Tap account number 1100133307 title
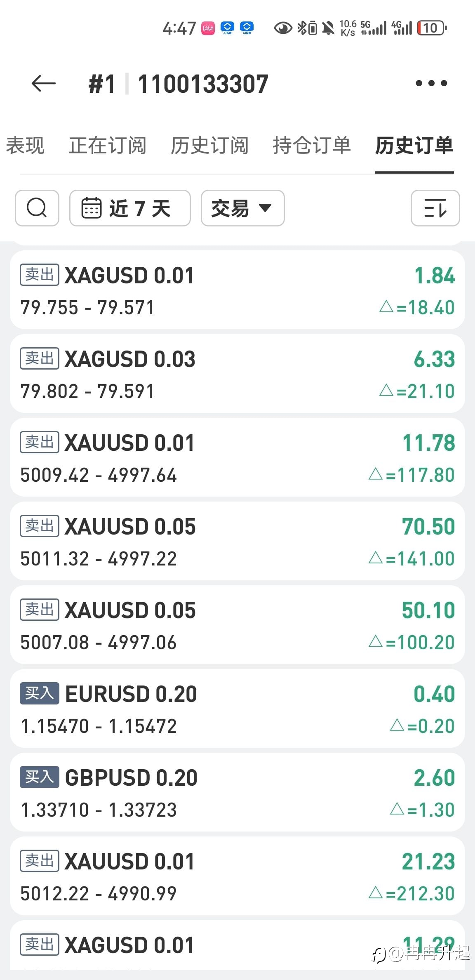475x980 pixels. coord(203,84)
